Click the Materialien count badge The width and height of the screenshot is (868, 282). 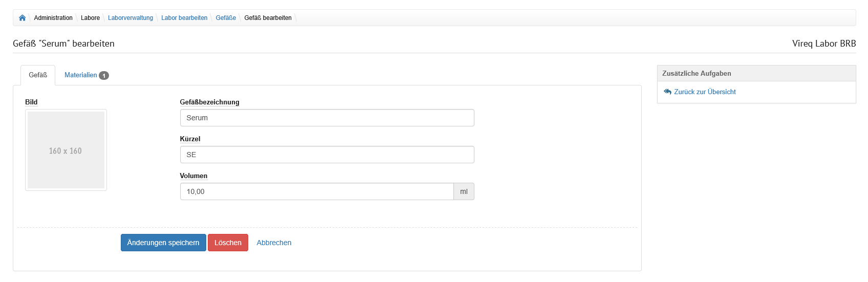coord(104,76)
